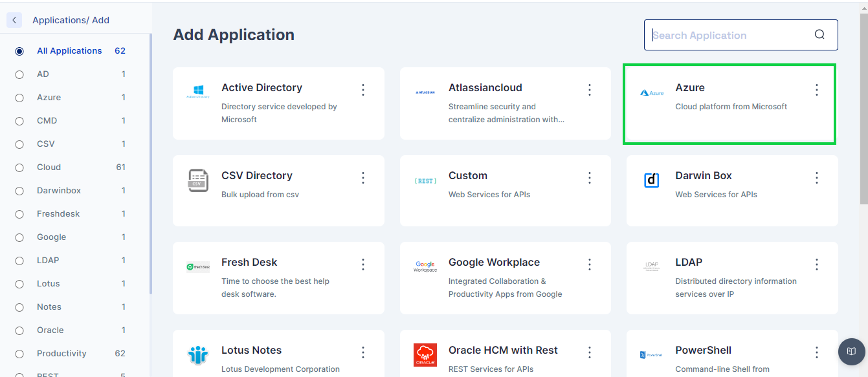868x377 pixels.
Task: Click the Darwin Box logo icon
Action: [x=651, y=180]
